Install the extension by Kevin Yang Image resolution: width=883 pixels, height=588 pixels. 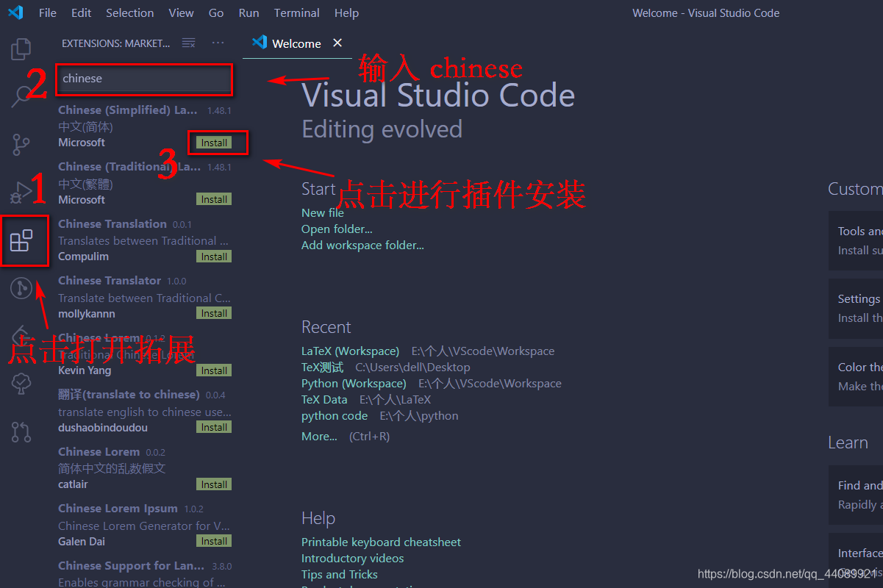coord(214,370)
